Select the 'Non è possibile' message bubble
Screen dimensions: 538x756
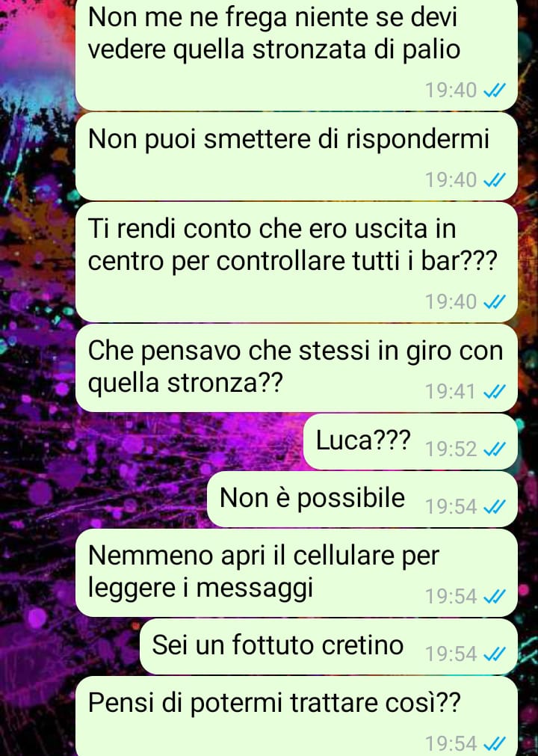[362, 499]
